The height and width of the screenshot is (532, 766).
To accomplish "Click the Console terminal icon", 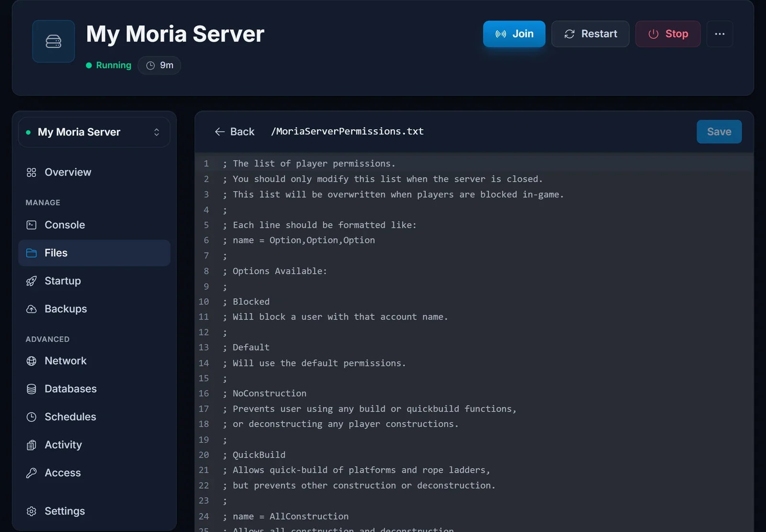I will coord(32,225).
